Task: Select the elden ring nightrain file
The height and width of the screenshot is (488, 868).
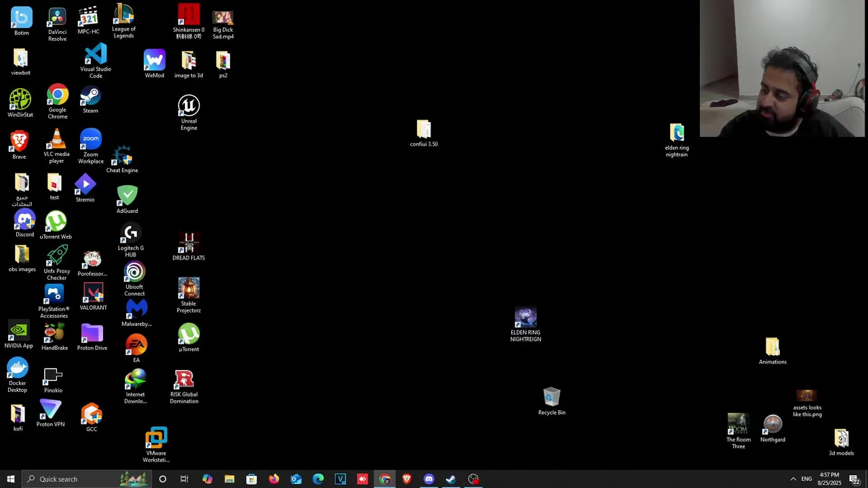Action: tap(676, 140)
